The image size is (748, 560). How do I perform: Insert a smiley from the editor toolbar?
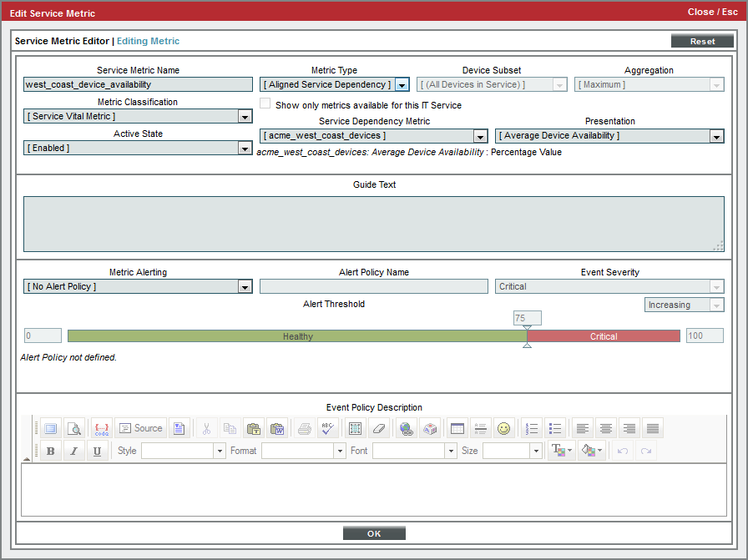point(503,427)
